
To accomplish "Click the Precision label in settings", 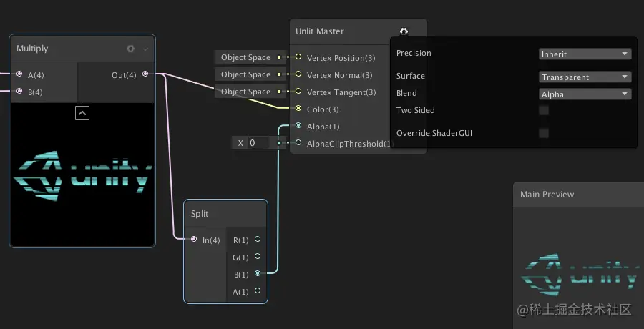I will (414, 53).
